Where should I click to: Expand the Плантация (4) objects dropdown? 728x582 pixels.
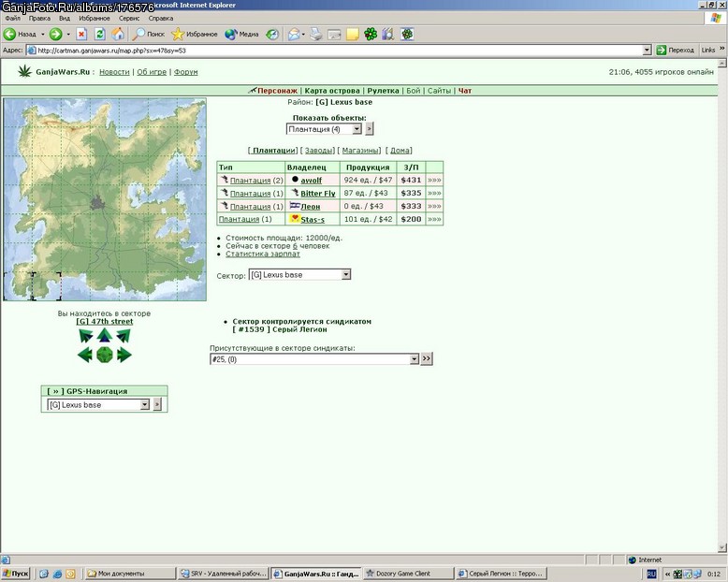point(357,129)
